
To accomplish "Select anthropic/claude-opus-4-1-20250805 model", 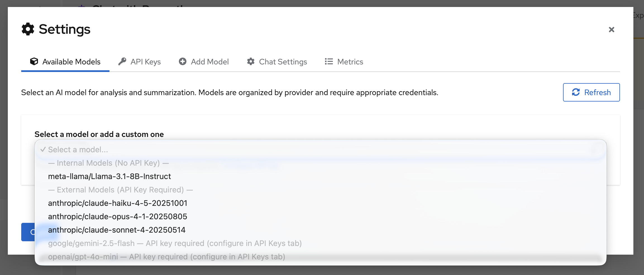I will (118, 216).
